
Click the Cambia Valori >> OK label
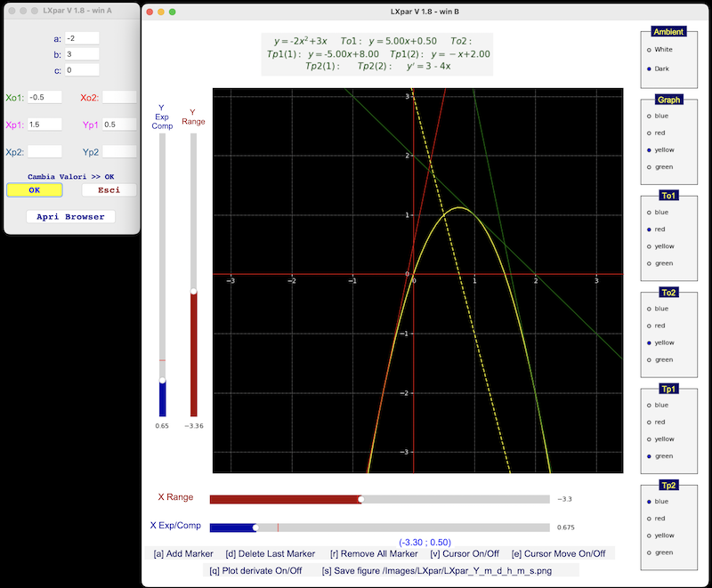71,177
